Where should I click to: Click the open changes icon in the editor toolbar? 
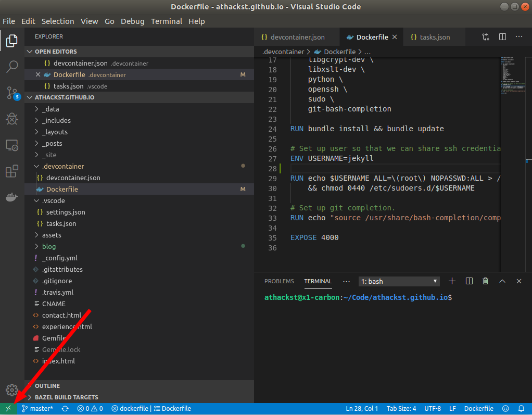pyautogui.click(x=486, y=37)
